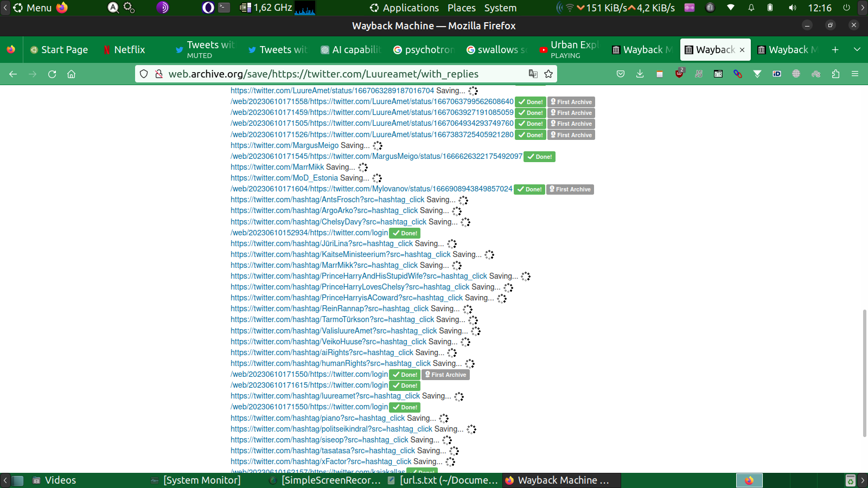Open the hashtag/piano link
The width and height of the screenshot is (868, 488).
click(318, 418)
